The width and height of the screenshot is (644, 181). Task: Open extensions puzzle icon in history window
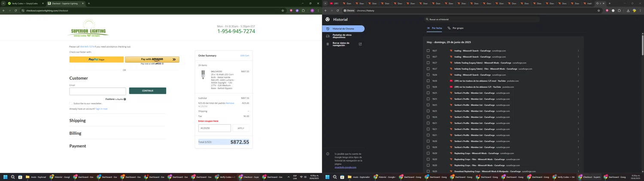pyautogui.click(x=619, y=11)
